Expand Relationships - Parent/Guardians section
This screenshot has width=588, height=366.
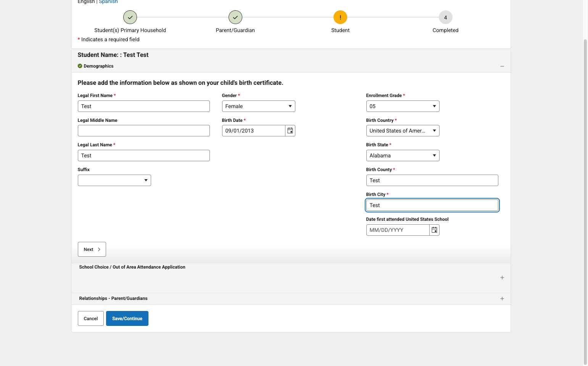[x=502, y=299]
